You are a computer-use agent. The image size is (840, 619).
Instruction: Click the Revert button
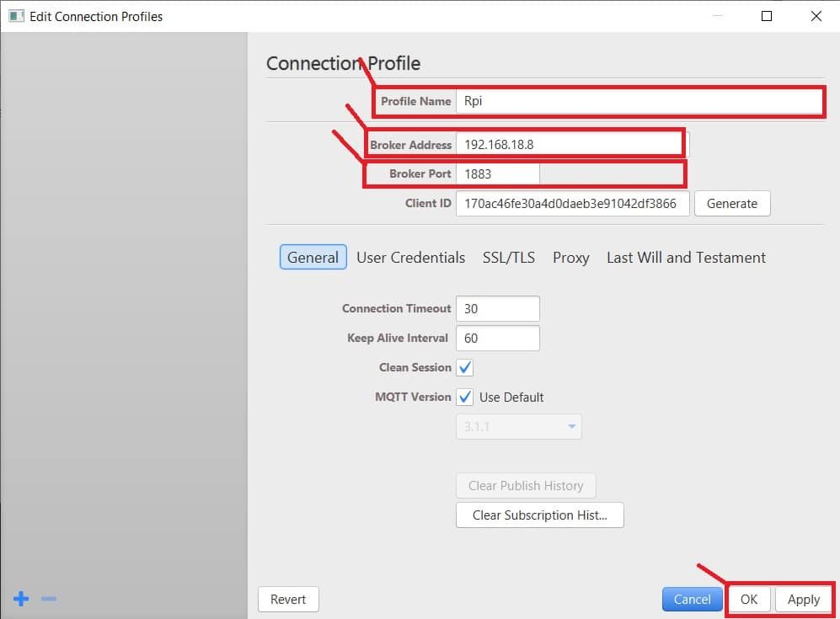coord(288,599)
